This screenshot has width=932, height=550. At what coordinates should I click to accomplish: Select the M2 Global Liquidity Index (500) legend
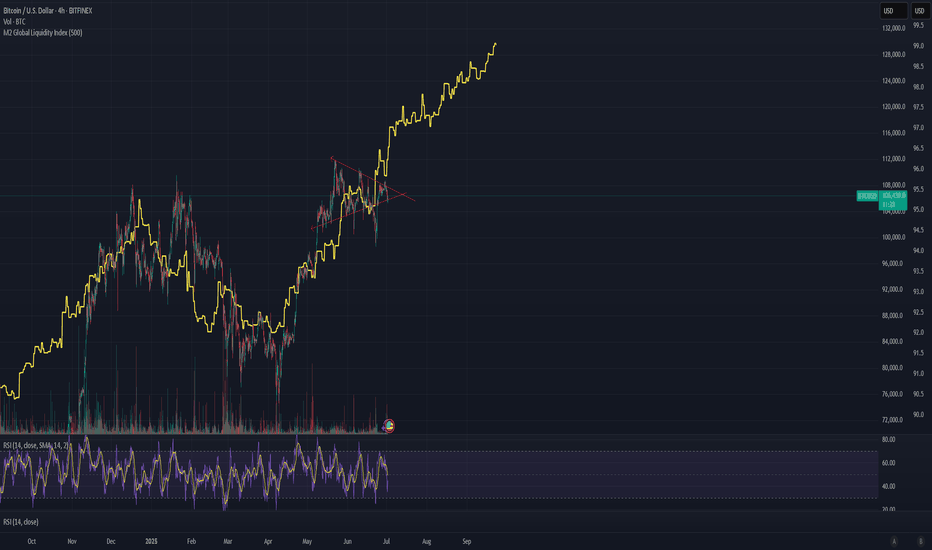(43, 33)
